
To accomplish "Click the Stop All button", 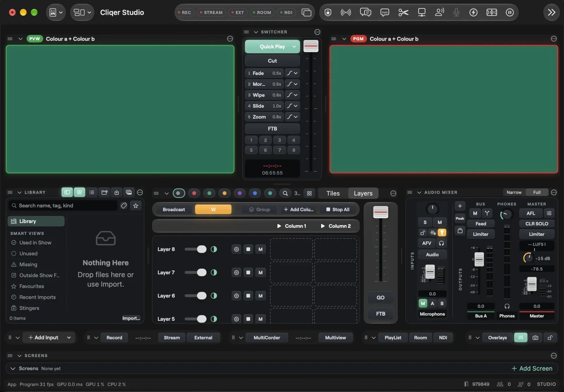I will pos(338,210).
